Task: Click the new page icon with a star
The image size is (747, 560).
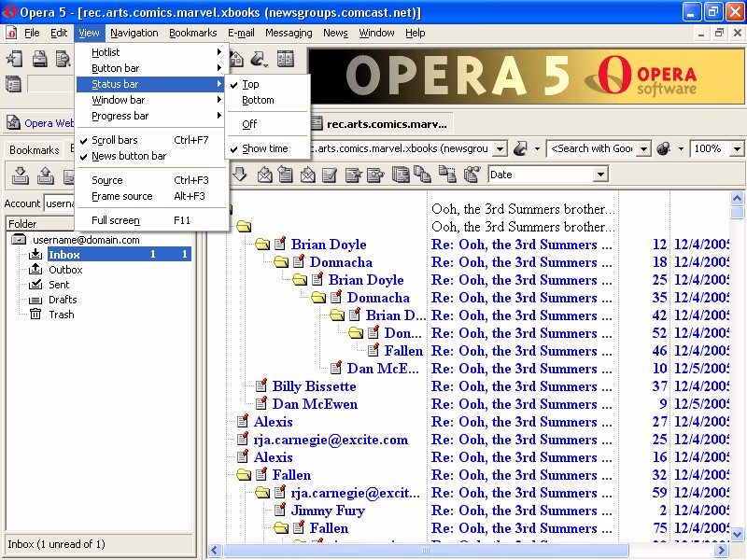Action: coord(14,59)
